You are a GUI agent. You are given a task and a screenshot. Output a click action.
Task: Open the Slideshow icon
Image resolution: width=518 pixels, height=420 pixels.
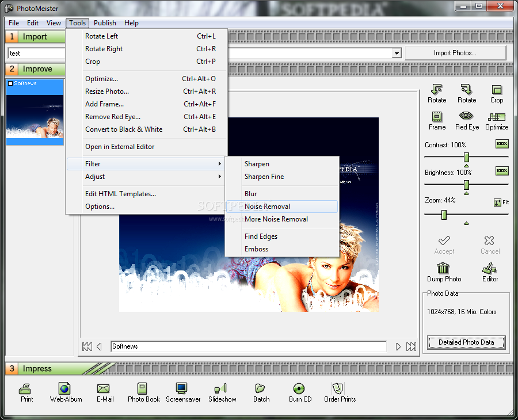(220, 388)
